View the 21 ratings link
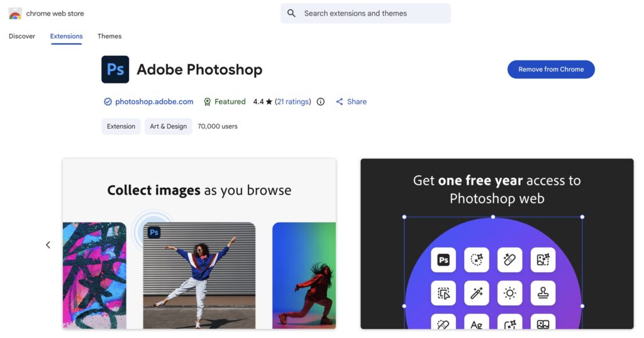 pos(293,102)
